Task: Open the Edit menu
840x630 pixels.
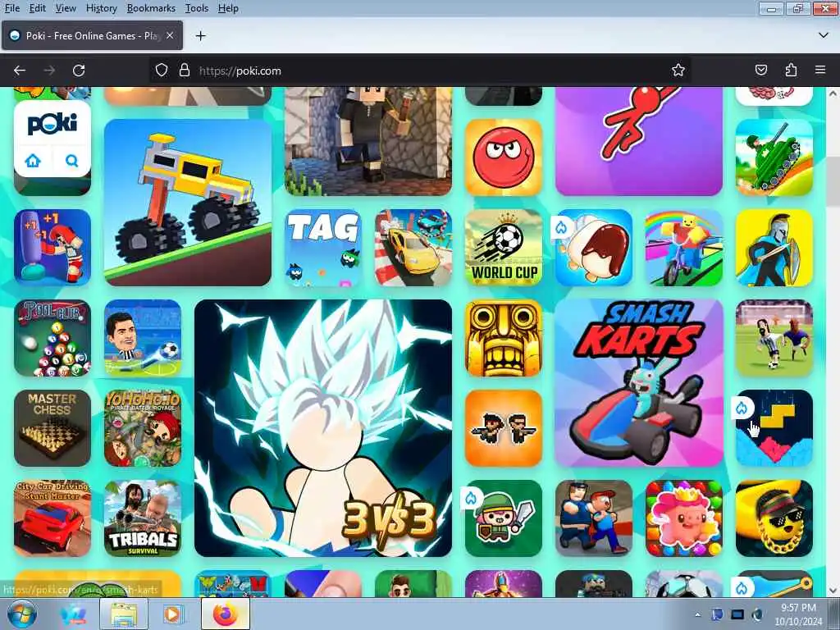Action: pyautogui.click(x=38, y=8)
